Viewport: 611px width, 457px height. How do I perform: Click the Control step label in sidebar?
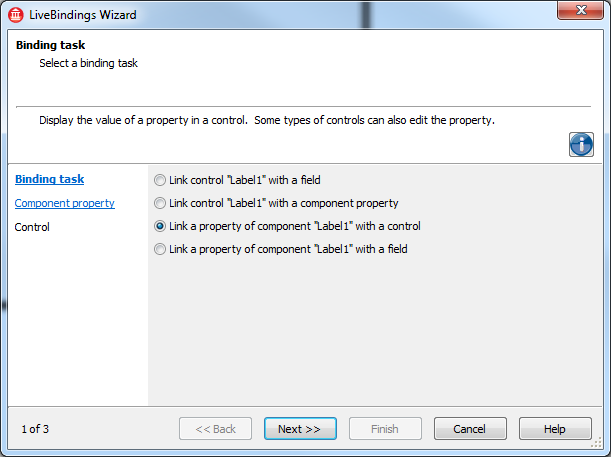coord(32,227)
